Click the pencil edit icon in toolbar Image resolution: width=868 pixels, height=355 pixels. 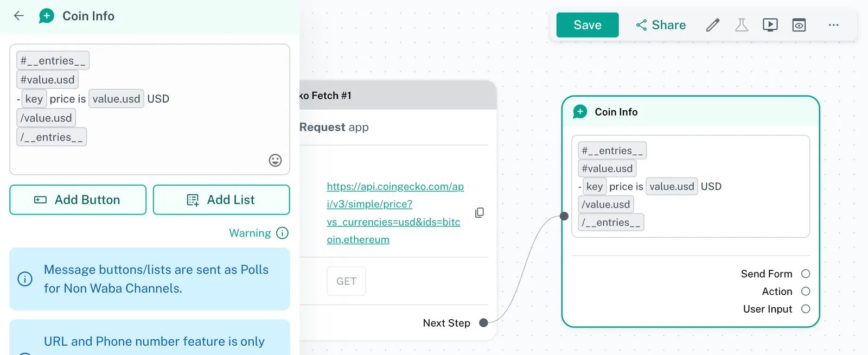click(x=713, y=25)
